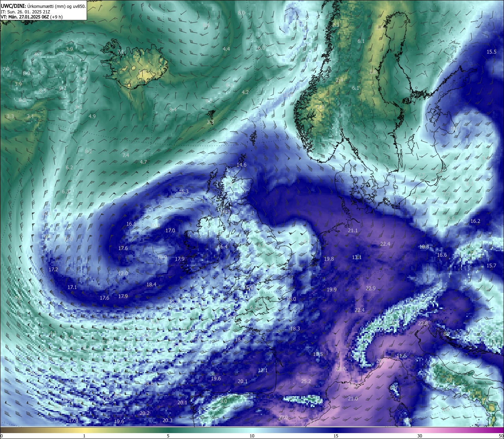Click the 14.6 value north of Scotland
Screen dimensions: 504x439
pyautogui.click(x=241, y=165)
